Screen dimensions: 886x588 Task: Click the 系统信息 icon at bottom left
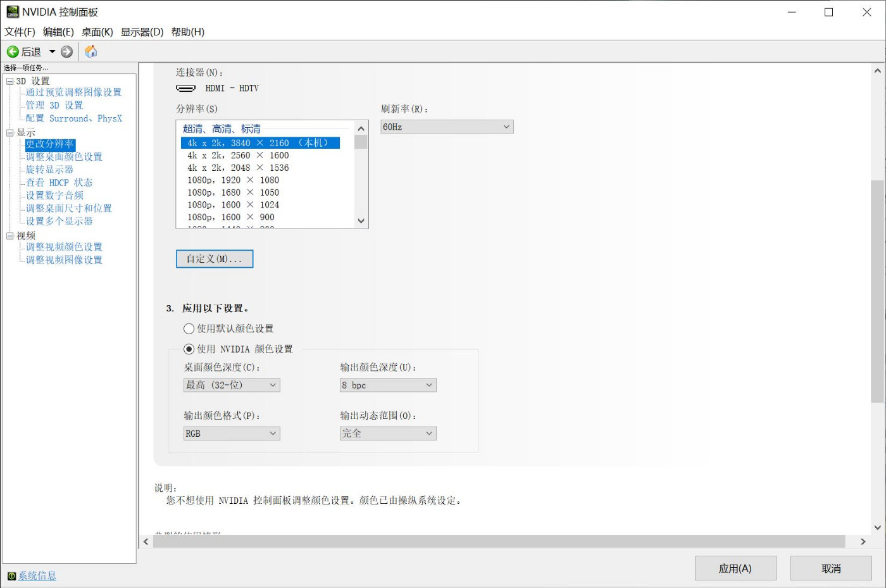click(x=11, y=576)
